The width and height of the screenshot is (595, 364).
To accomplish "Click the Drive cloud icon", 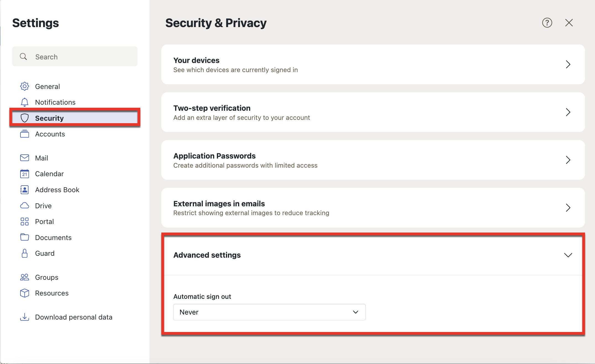I will tap(25, 205).
